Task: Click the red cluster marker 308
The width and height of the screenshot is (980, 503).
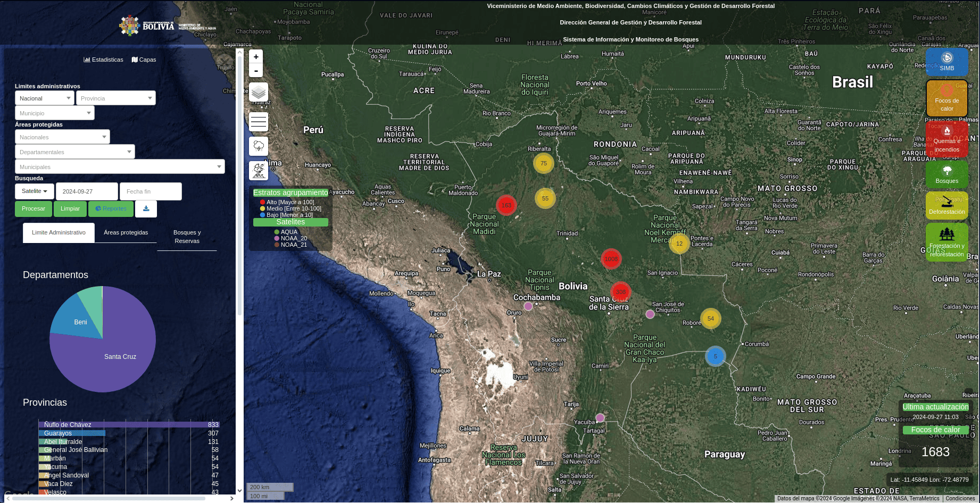Action: pos(621,292)
